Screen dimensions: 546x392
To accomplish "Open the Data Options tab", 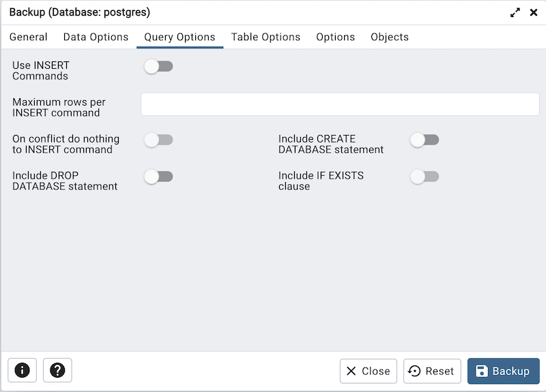I will [x=96, y=37].
